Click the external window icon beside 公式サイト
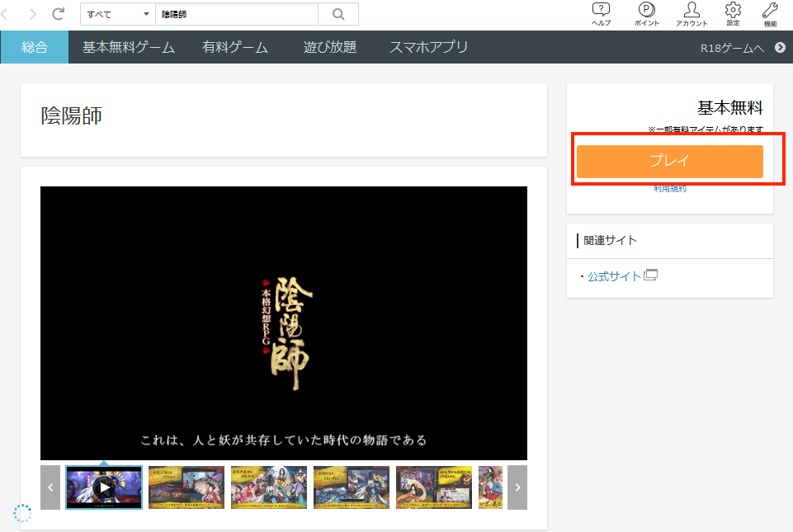793x532 pixels. [x=650, y=275]
